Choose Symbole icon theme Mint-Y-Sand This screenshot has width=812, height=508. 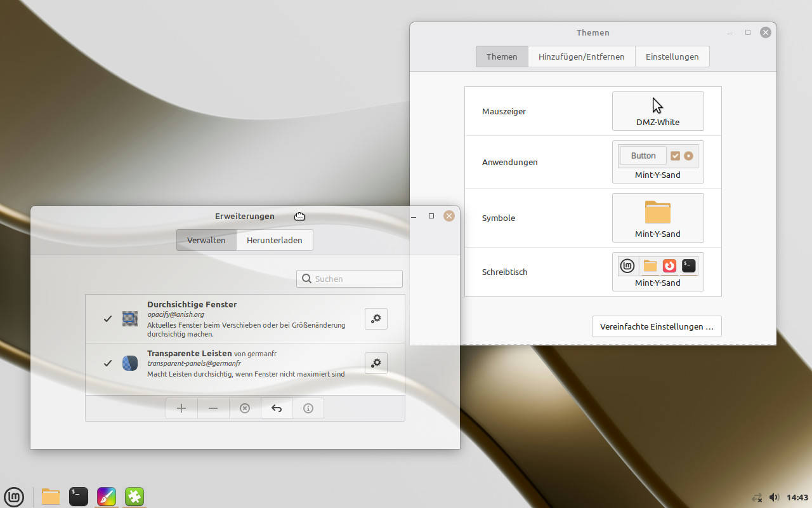658,218
